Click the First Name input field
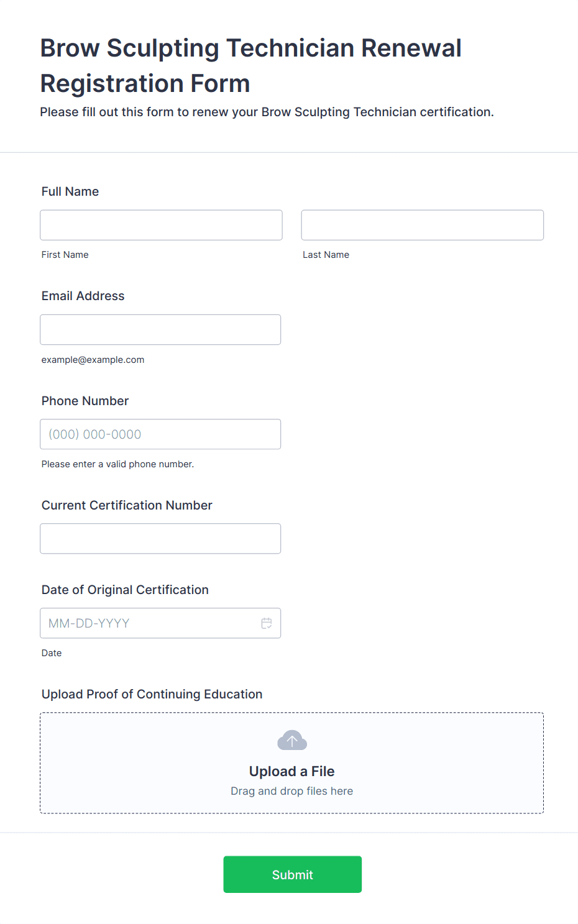Screen dimensions: 578x924 [161, 225]
